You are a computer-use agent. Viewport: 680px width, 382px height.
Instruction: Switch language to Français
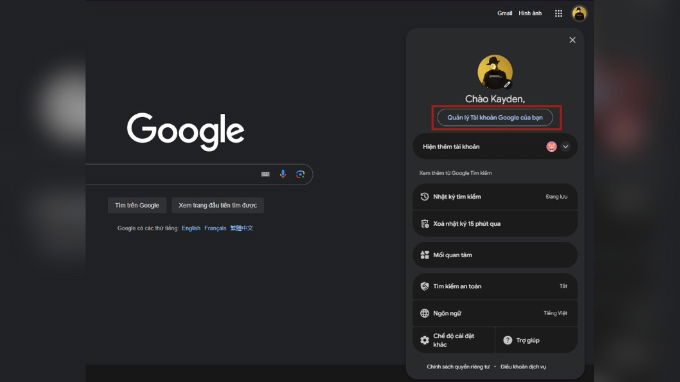pyautogui.click(x=215, y=228)
